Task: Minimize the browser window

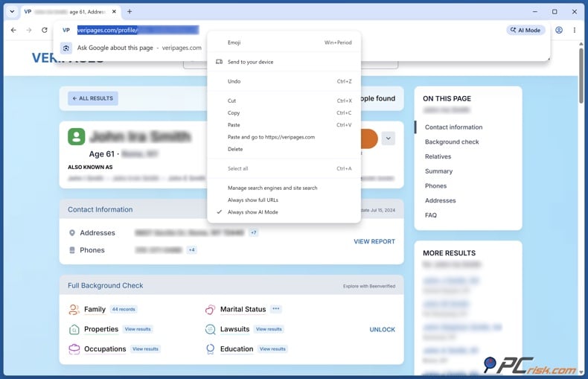Action: (x=535, y=12)
